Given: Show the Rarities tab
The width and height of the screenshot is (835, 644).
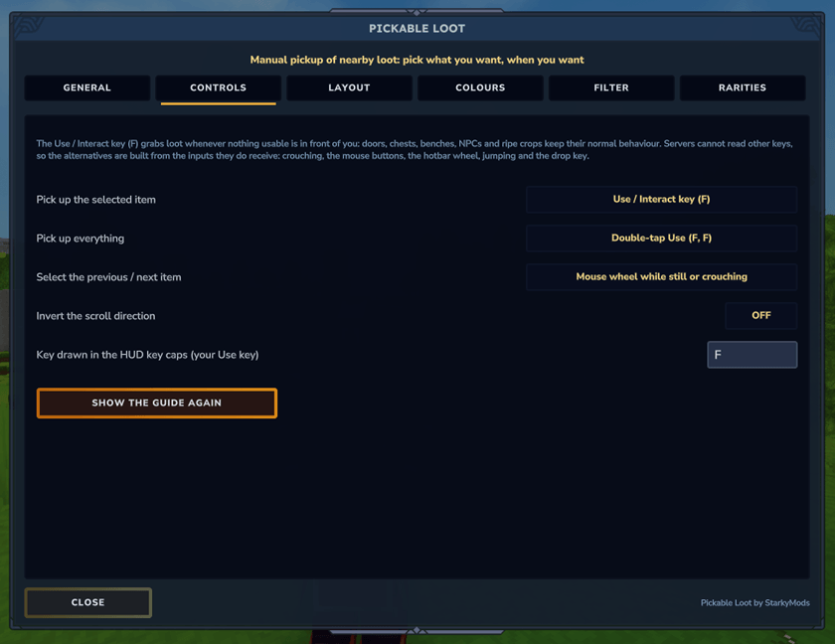Looking at the screenshot, I should click(x=742, y=87).
